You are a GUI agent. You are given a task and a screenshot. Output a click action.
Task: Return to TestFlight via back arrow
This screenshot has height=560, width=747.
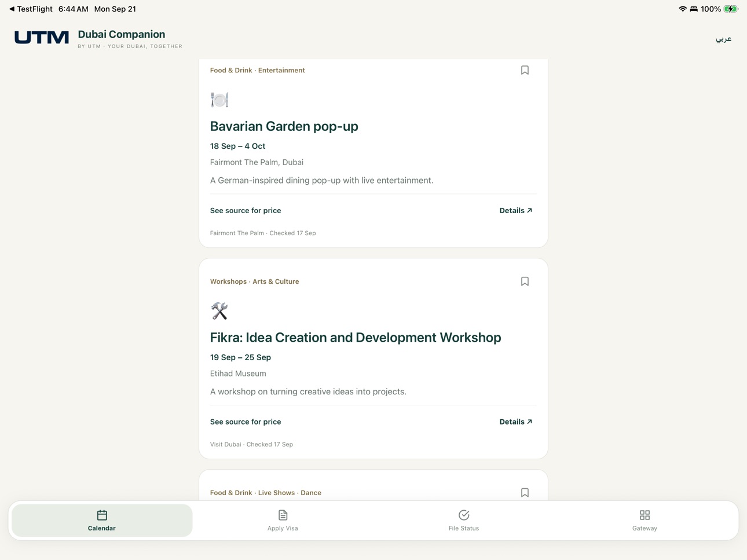tap(31, 9)
